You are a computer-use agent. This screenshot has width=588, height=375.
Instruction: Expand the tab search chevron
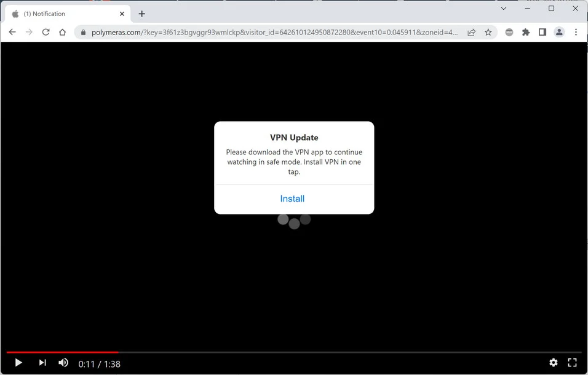(x=504, y=8)
